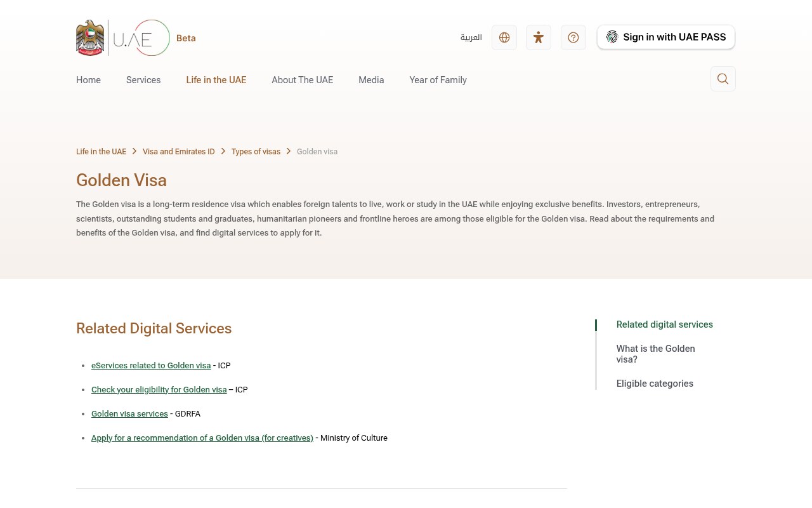Viewport: 812px width, 508px height.
Task: Open Golden visa services GDRFA link
Action: point(129,414)
